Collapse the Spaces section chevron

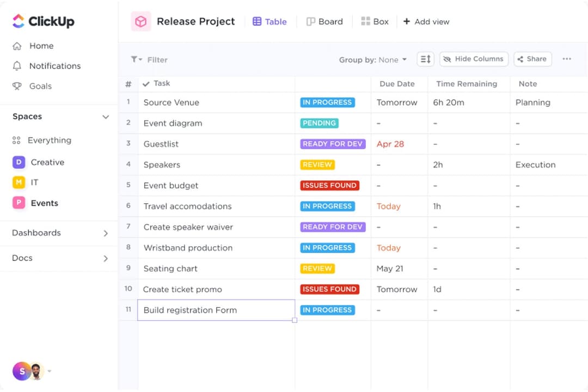tap(106, 117)
